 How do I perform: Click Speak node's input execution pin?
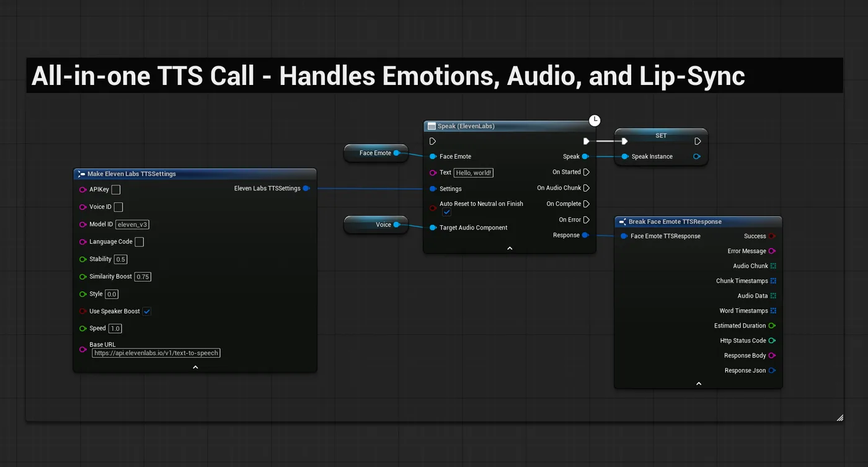pos(433,141)
